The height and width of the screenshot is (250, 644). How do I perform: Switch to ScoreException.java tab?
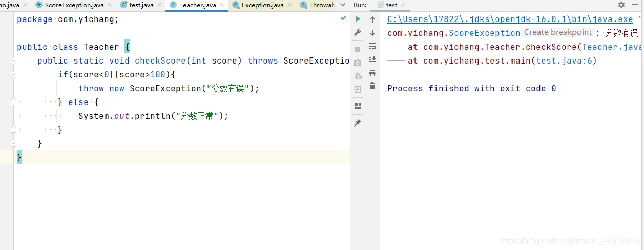[74, 5]
